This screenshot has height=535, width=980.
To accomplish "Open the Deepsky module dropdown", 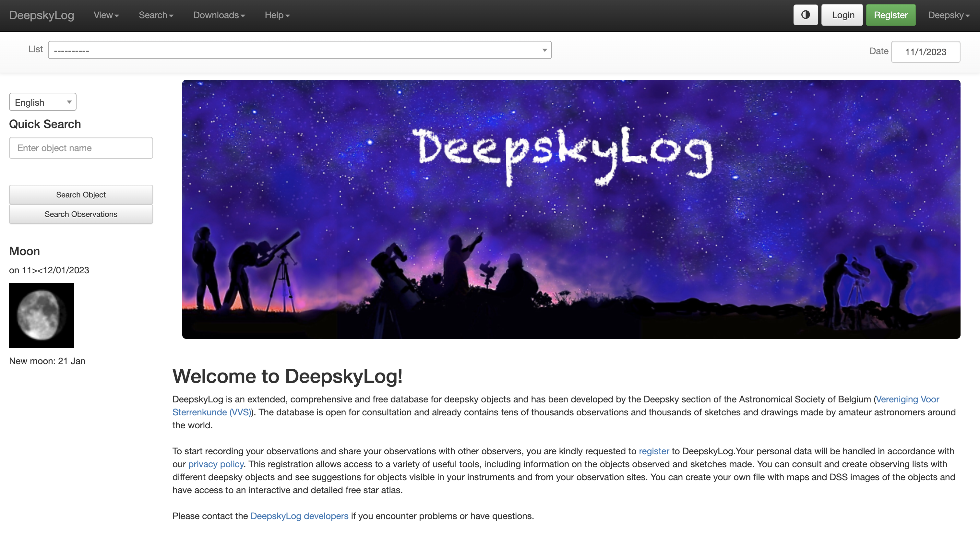I will tap(949, 15).
